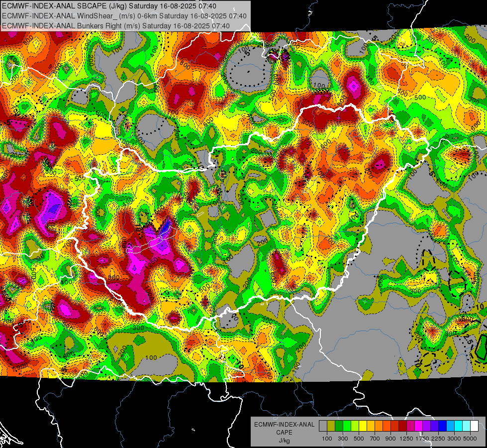Viewport: 487px width, 448px height.
Task: Click the 100 value in the legend
Action: click(327, 439)
